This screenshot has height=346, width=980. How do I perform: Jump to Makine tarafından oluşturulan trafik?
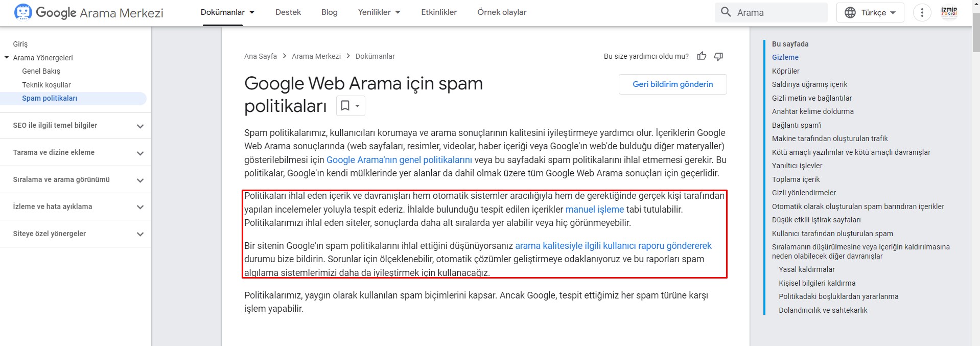830,139
